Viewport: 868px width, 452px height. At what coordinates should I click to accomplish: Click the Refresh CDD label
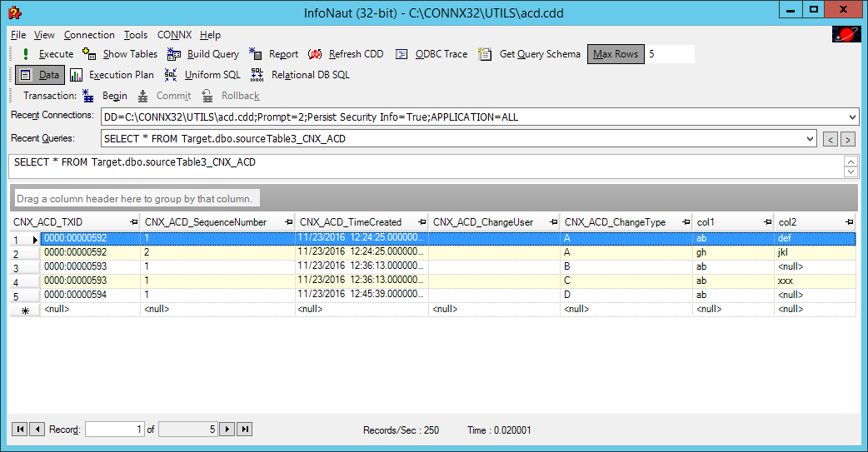click(356, 54)
